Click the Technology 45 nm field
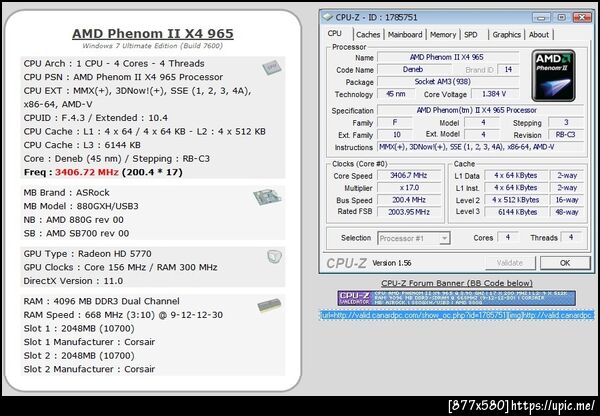 coord(396,94)
